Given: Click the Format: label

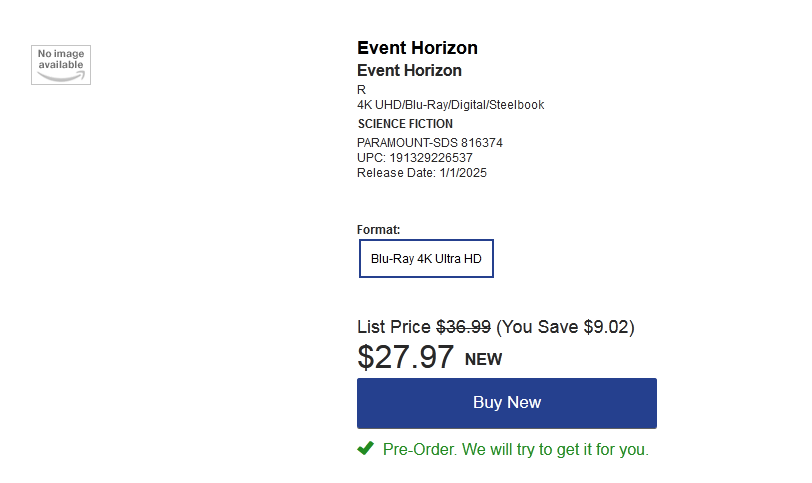Looking at the screenshot, I should (x=379, y=230).
